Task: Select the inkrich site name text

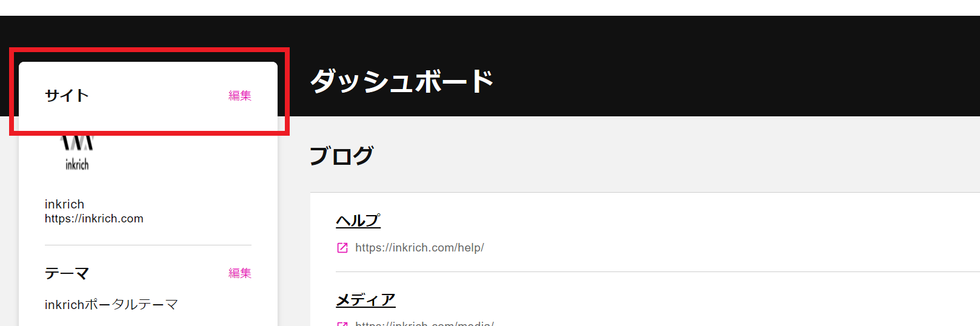Action: (x=64, y=204)
